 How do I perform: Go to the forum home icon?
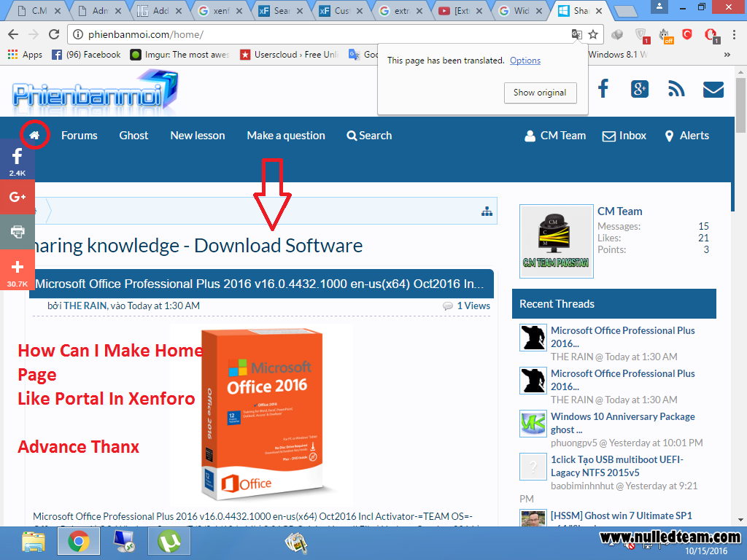pos(34,135)
